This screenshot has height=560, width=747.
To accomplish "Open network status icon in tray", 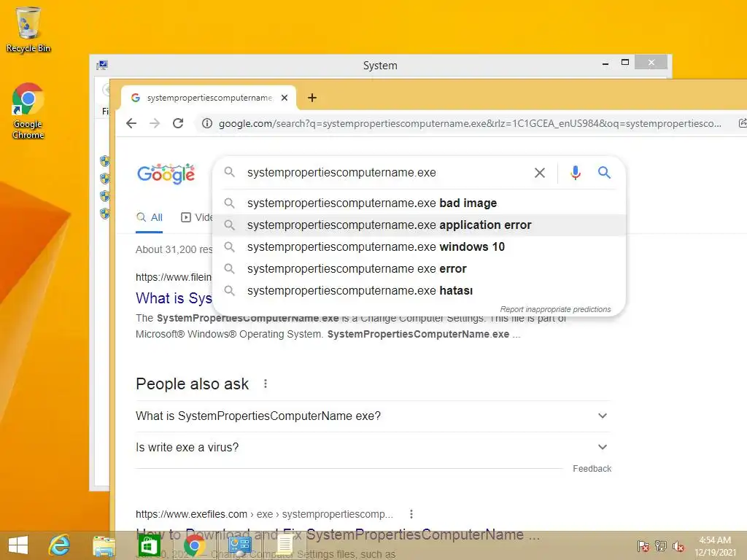I will [x=661, y=546].
